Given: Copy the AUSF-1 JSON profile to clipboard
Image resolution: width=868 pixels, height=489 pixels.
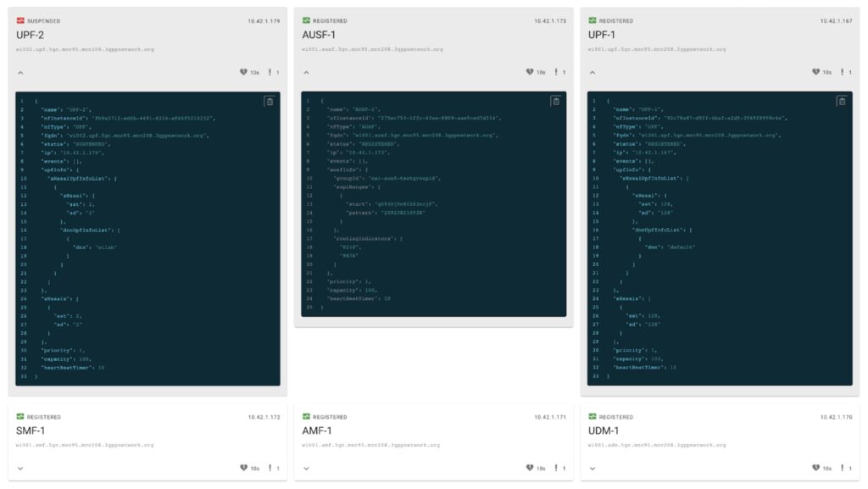Looking at the screenshot, I should click(556, 101).
